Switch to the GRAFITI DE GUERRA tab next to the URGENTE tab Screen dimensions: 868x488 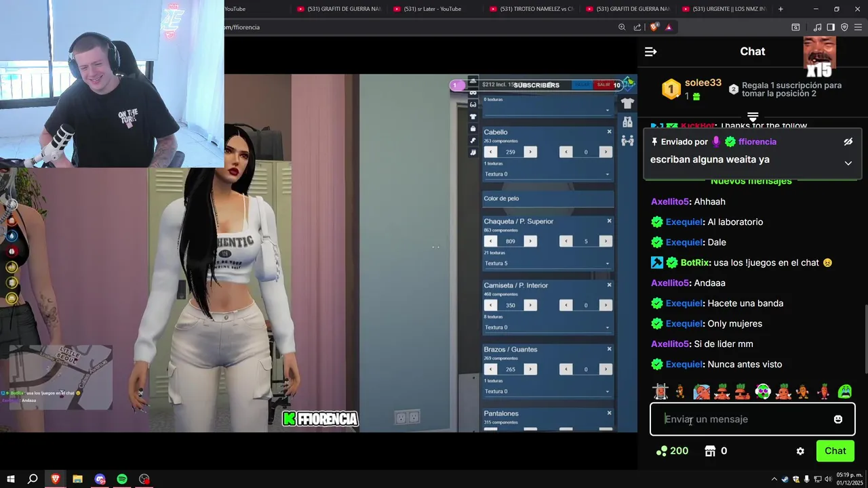628,9
